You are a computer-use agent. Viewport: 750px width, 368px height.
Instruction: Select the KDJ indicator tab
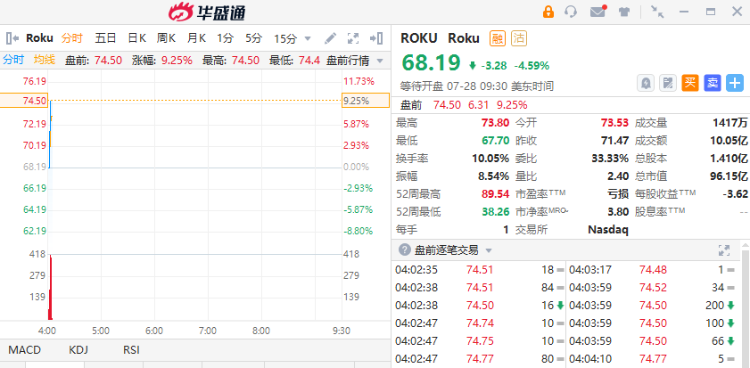[x=78, y=350]
